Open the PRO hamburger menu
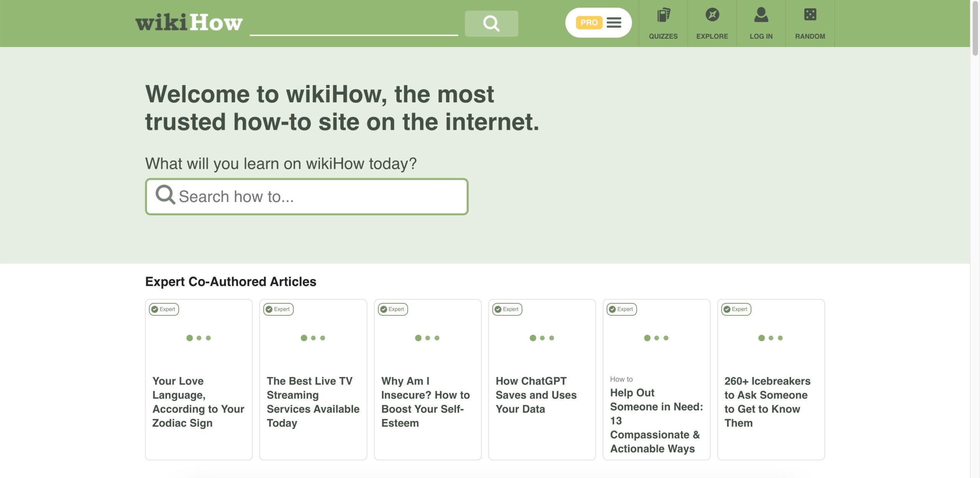 [x=614, y=23]
